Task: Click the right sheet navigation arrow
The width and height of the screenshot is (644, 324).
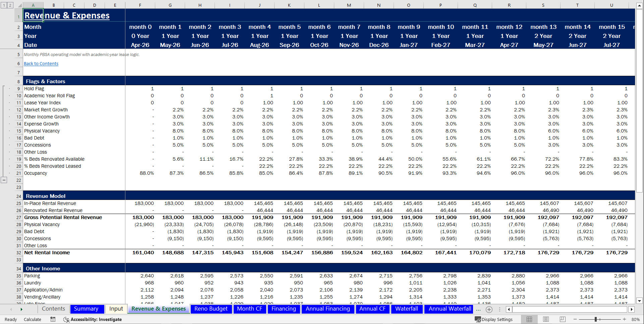Action: [21, 309]
